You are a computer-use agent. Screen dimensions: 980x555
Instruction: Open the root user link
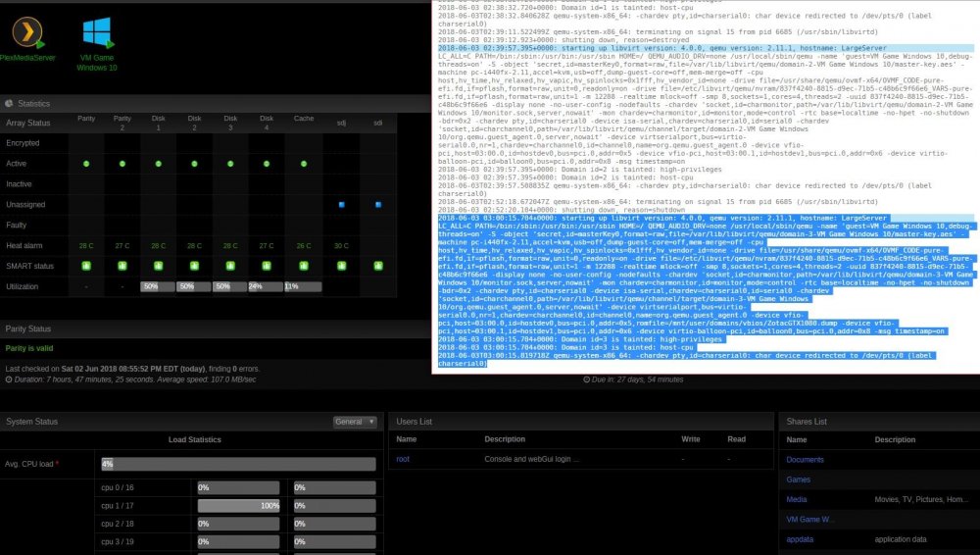coord(403,459)
